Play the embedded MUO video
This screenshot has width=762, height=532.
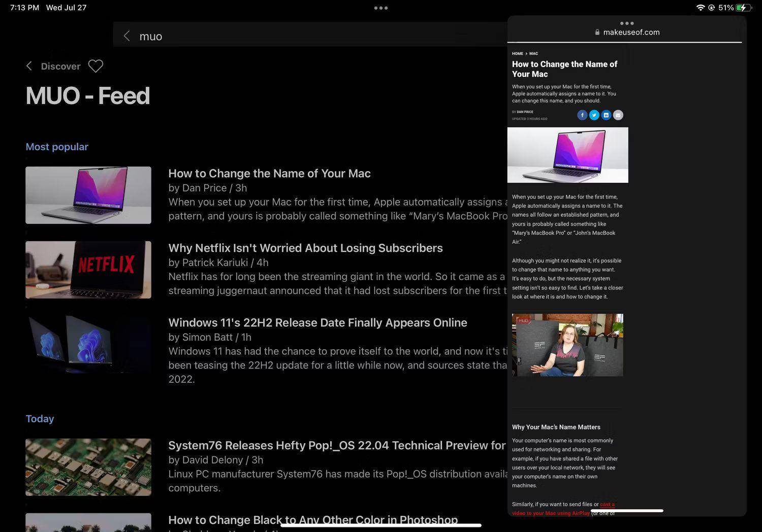tap(567, 345)
